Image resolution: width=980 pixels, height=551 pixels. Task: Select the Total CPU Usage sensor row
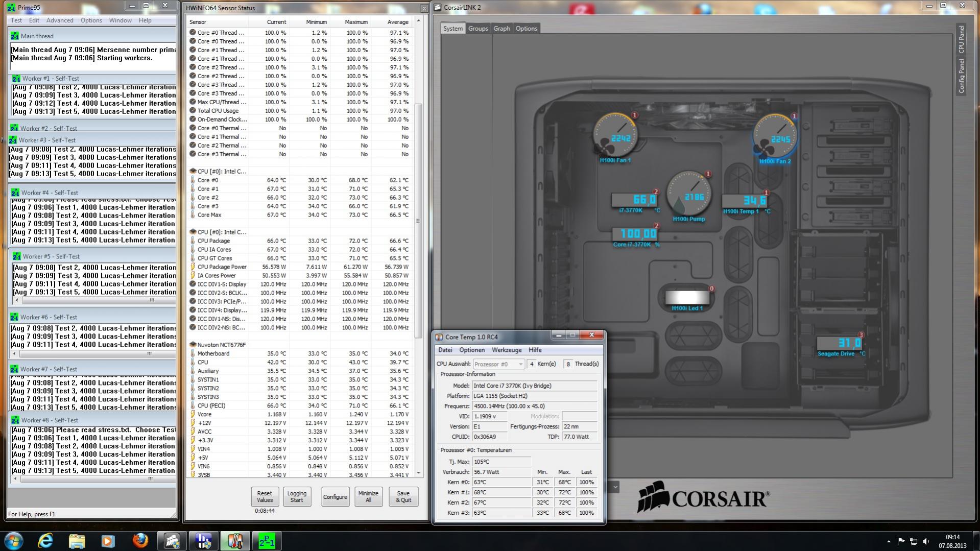(x=300, y=111)
